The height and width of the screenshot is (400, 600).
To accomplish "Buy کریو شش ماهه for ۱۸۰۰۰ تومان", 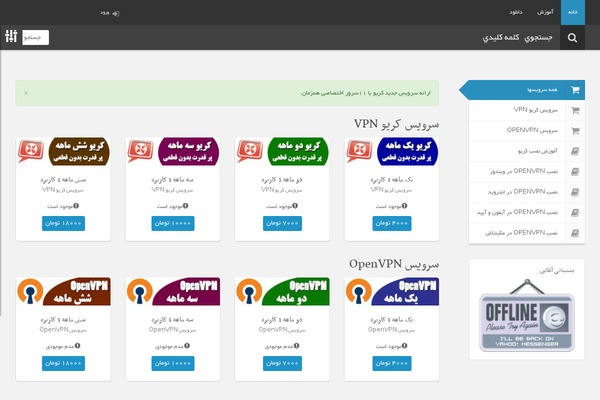I will click(x=64, y=224).
